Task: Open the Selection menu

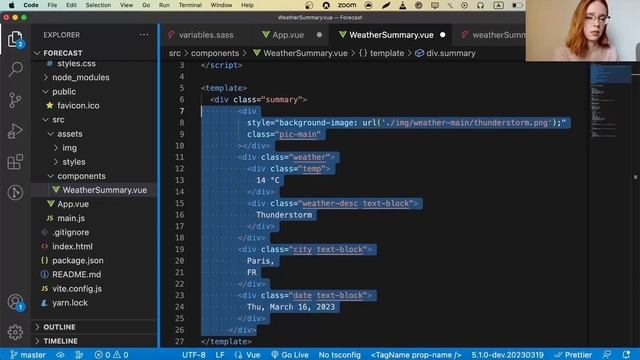Action: coord(98,5)
